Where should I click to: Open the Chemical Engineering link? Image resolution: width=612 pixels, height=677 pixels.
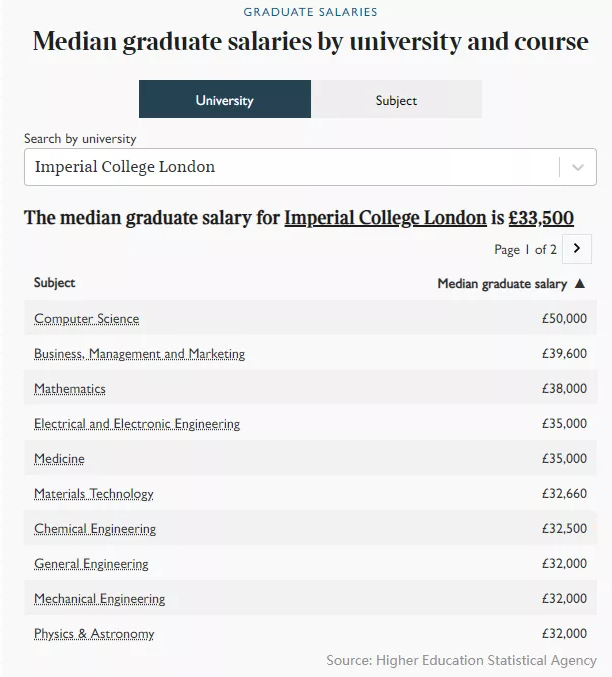pos(95,529)
